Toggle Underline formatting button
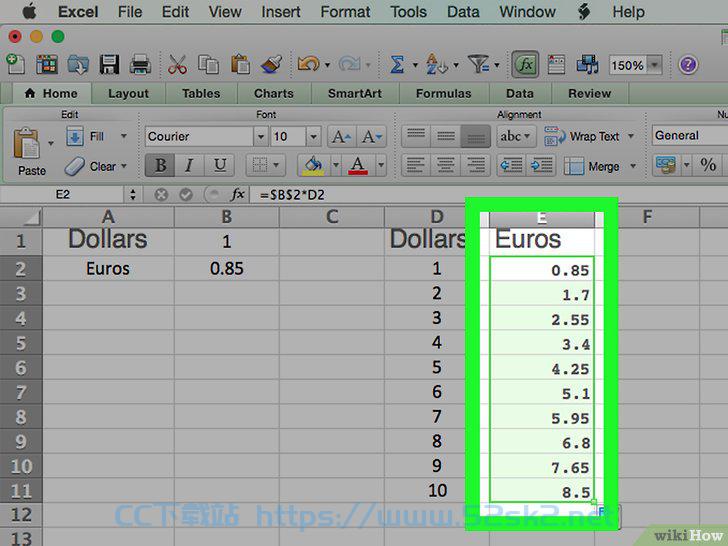The image size is (728, 546). click(219, 165)
